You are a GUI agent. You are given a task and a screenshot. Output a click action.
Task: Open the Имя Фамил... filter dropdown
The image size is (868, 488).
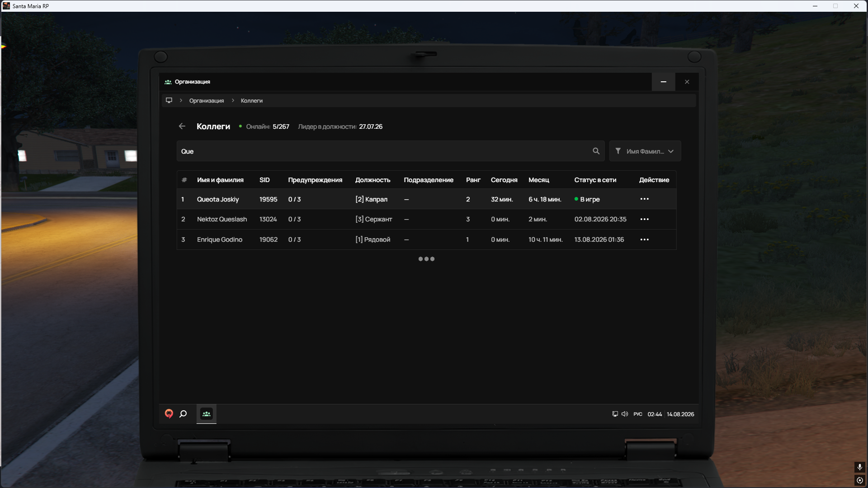tap(645, 151)
